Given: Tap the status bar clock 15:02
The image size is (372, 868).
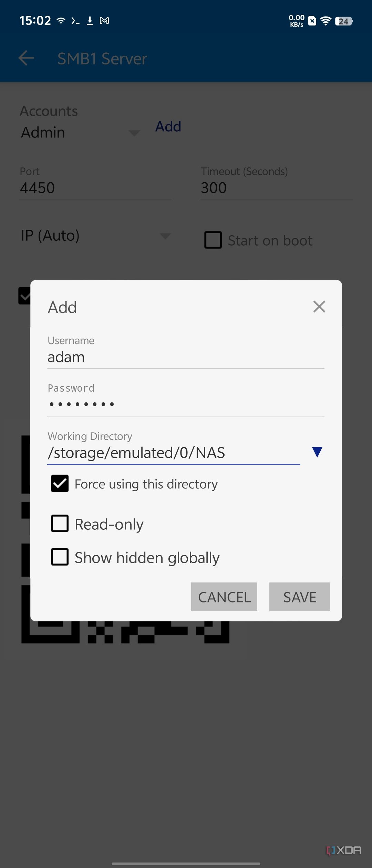Looking at the screenshot, I should pos(35,21).
